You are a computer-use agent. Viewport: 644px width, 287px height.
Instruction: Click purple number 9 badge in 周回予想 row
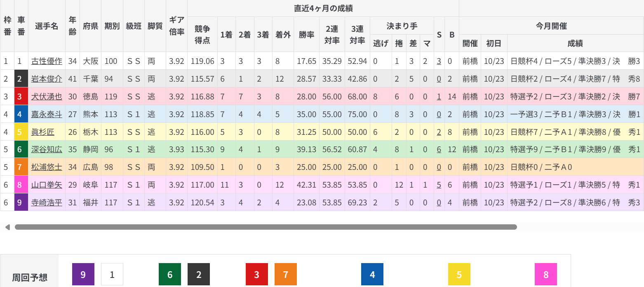83,274
